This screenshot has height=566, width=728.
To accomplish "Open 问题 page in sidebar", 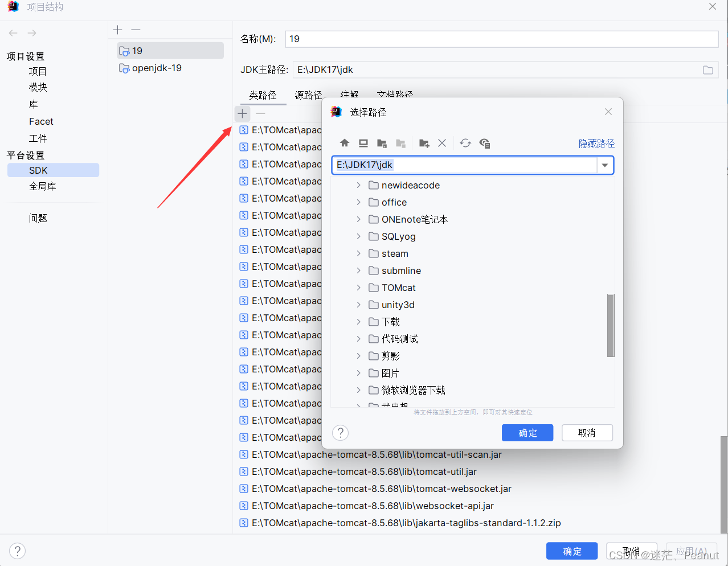I will click(x=38, y=218).
